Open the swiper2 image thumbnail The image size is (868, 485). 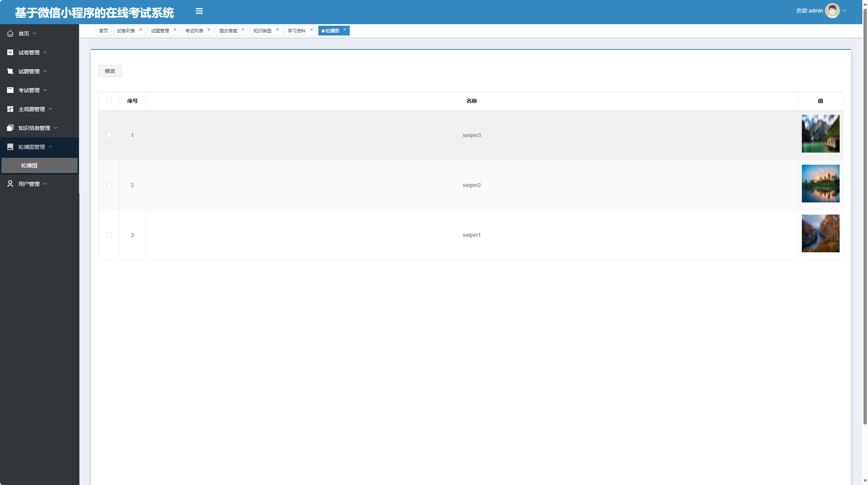coord(820,184)
